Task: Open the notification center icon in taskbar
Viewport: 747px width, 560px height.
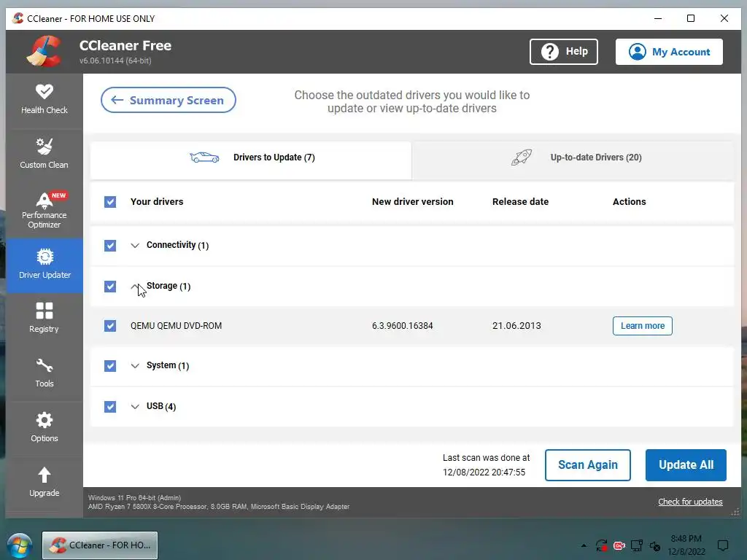Action: [x=723, y=545]
